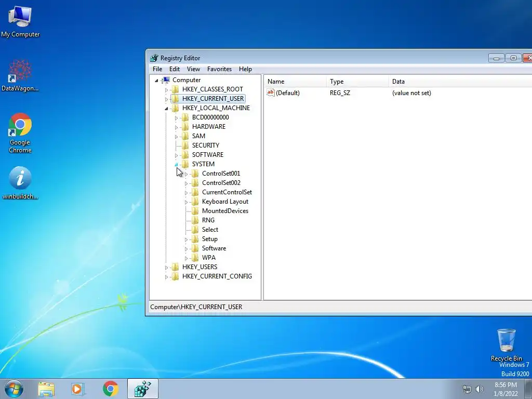Launch Chrome from the taskbar
The width and height of the screenshot is (532, 399).
(x=110, y=389)
